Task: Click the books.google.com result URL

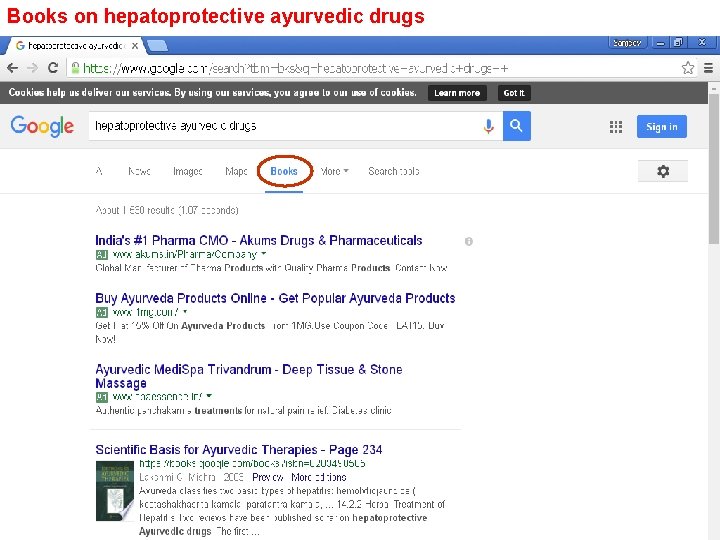Action: (x=252, y=463)
